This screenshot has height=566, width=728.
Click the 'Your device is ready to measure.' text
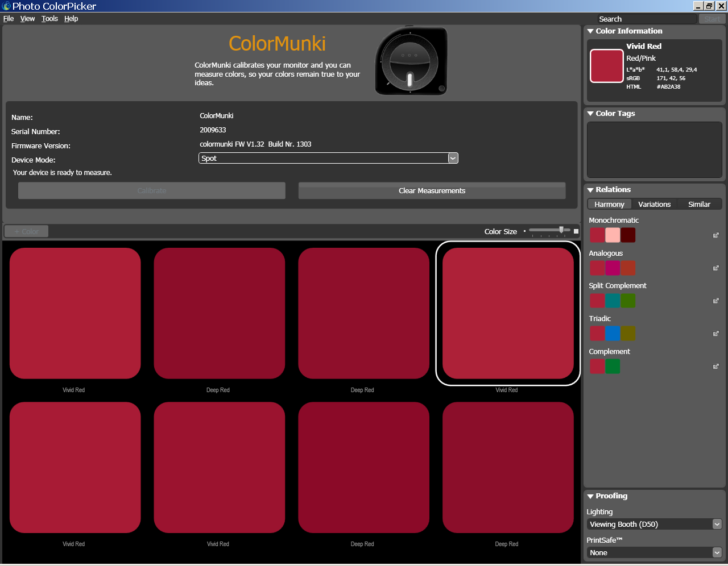click(63, 173)
